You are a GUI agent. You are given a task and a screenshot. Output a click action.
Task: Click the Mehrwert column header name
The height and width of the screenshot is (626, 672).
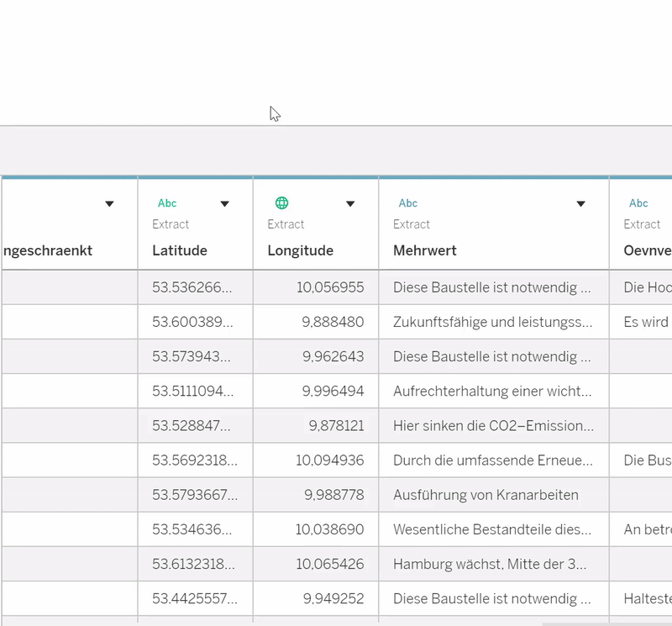coord(426,250)
